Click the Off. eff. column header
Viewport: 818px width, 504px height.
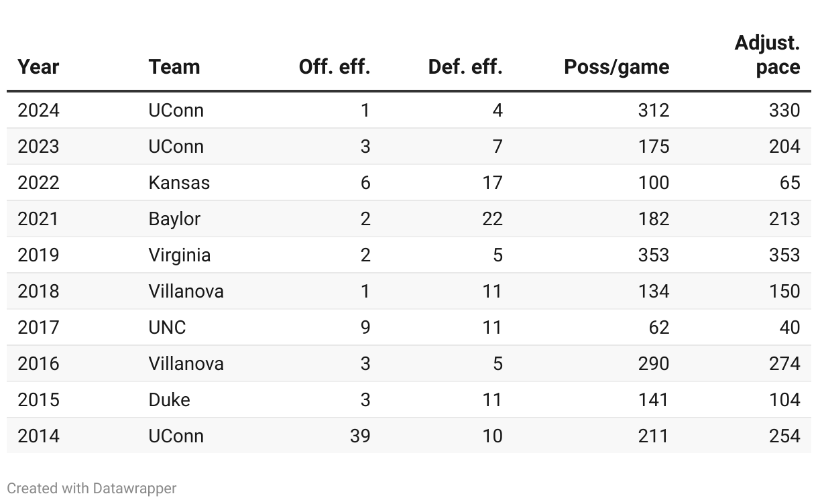334,67
